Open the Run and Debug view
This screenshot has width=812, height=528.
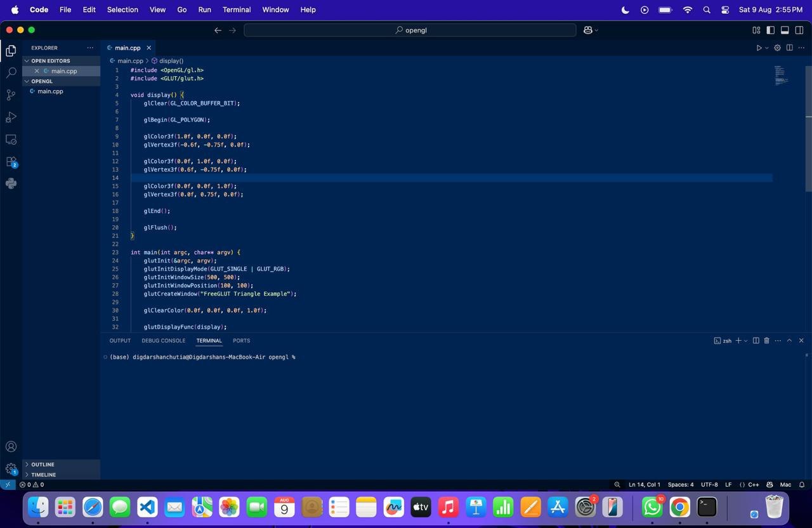tap(11, 117)
